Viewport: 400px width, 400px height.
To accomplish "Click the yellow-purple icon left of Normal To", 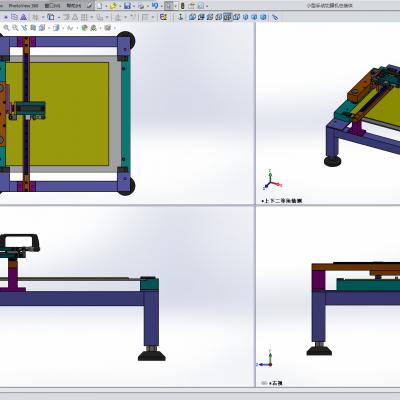I will click(163, 17).
